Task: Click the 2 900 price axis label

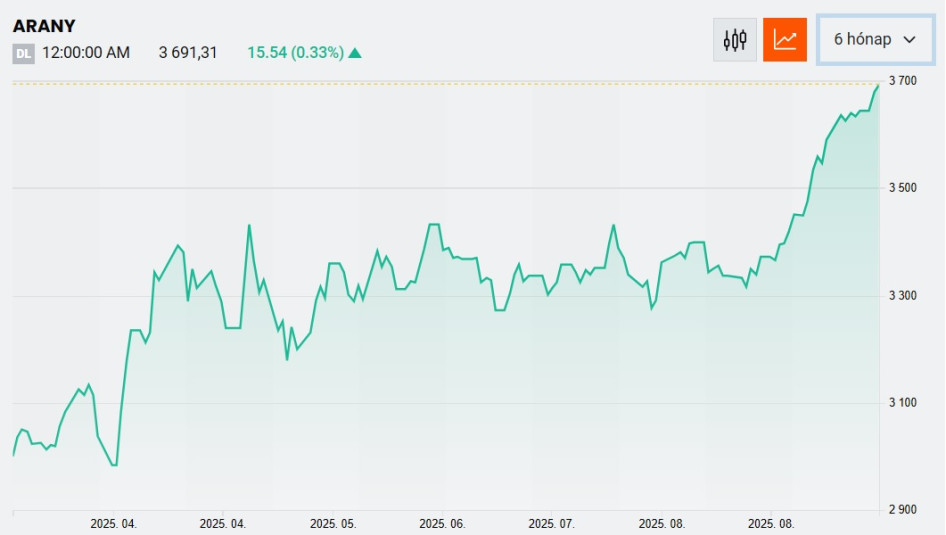Action: pos(903,510)
